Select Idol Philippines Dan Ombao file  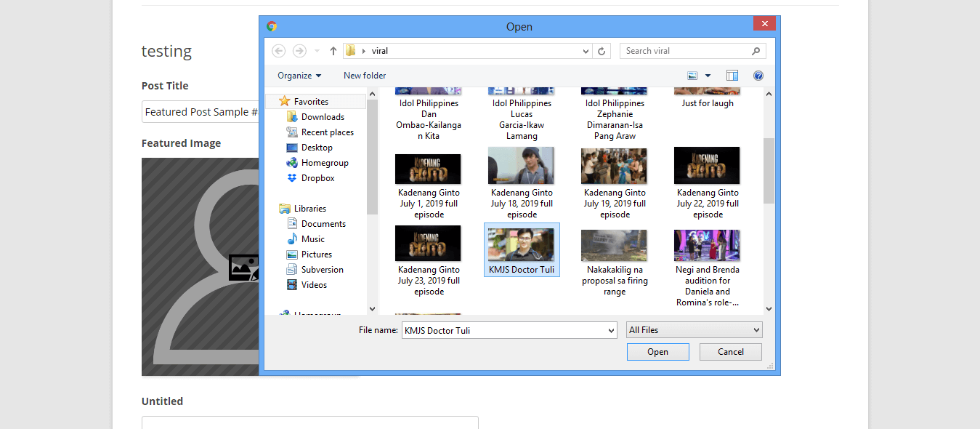tap(429, 115)
